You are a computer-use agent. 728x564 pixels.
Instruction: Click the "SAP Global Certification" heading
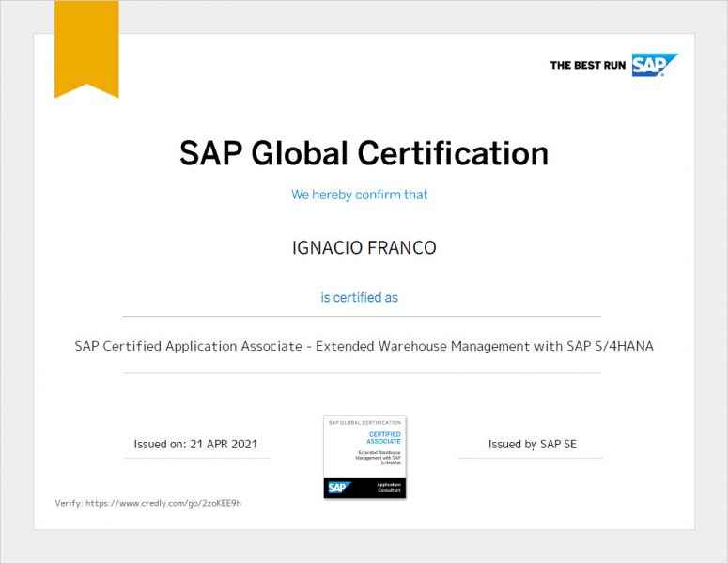(x=364, y=153)
